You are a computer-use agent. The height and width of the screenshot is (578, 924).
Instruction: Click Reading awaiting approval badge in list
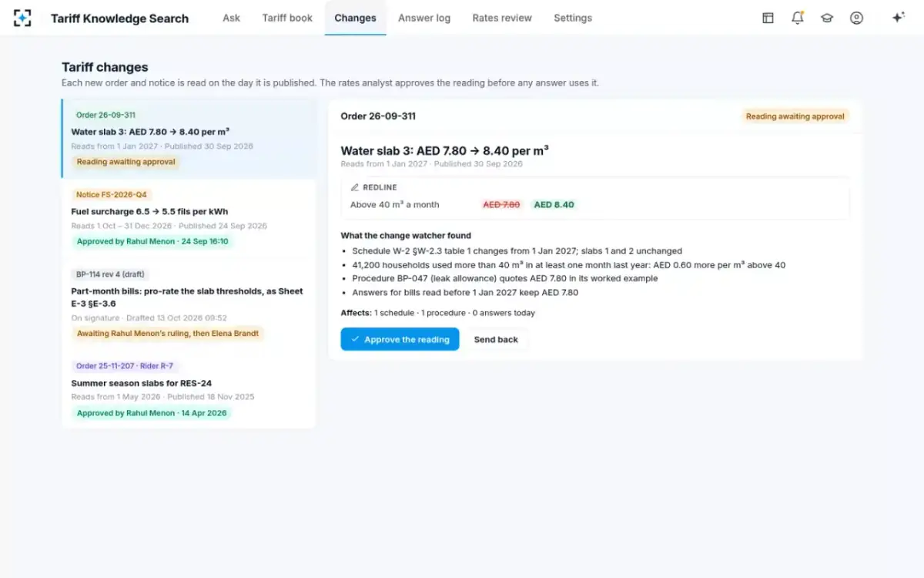click(x=126, y=162)
